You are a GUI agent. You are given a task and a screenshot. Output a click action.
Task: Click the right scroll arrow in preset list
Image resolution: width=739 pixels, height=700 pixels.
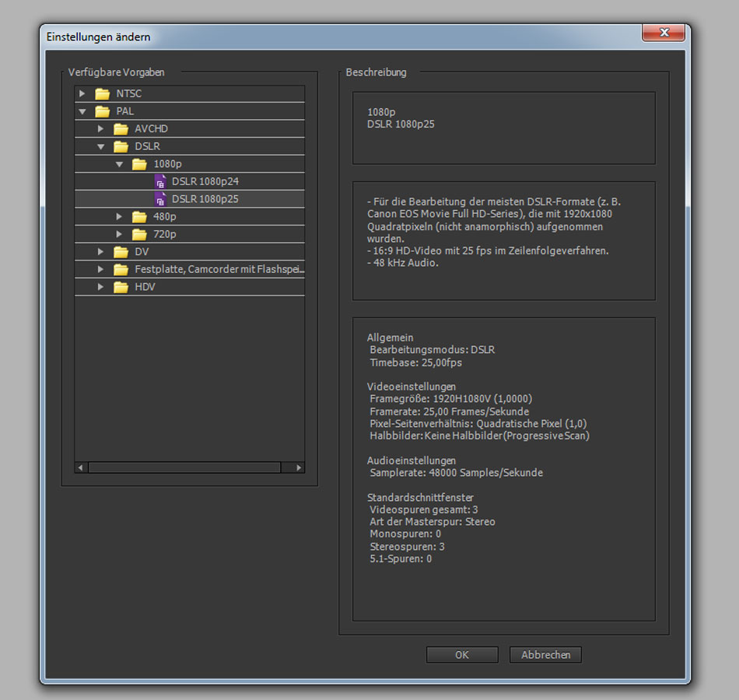click(x=299, y=467)
